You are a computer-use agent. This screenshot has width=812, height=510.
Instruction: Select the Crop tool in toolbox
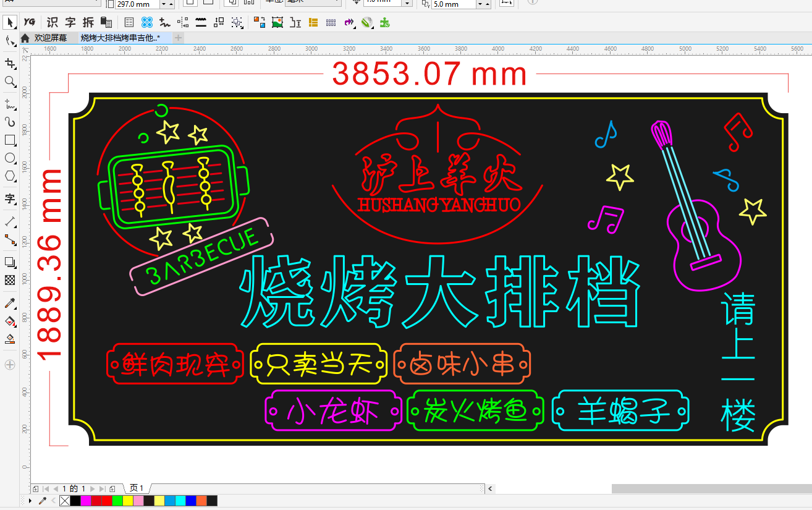pyautogui.click(x=10, y=63)
